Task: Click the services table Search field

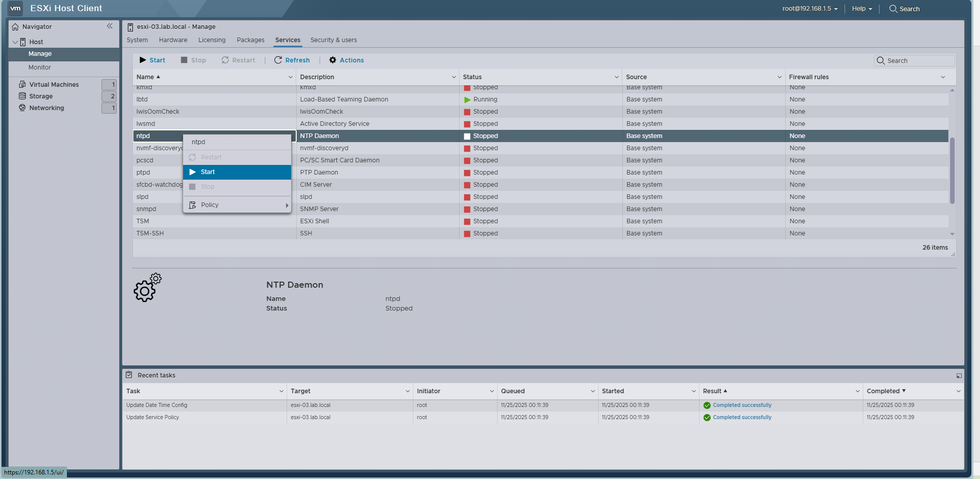Action: [919, 60]
